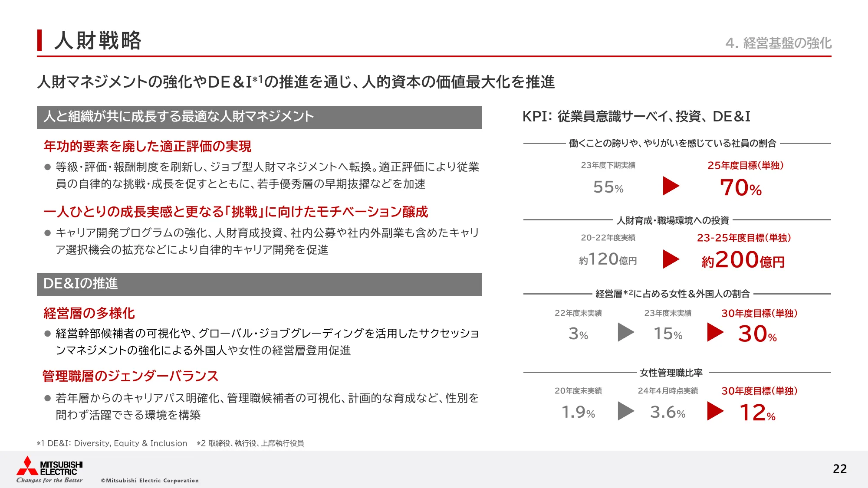The height and width of the screenshot is (488, 868).
Task: Click the bullet text starting 等級・評価・報酬制度を刷新し
Action: 267,175
